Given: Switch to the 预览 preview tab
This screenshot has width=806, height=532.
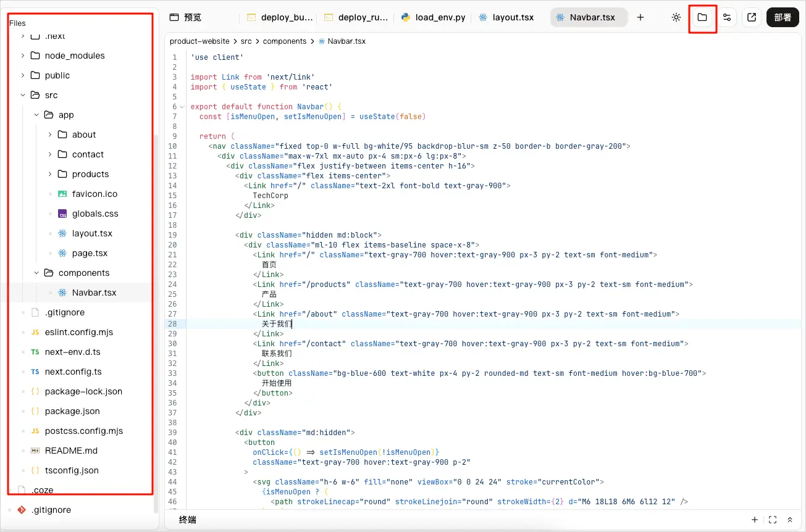Looking at the screenshot, I should click(185, 17).
